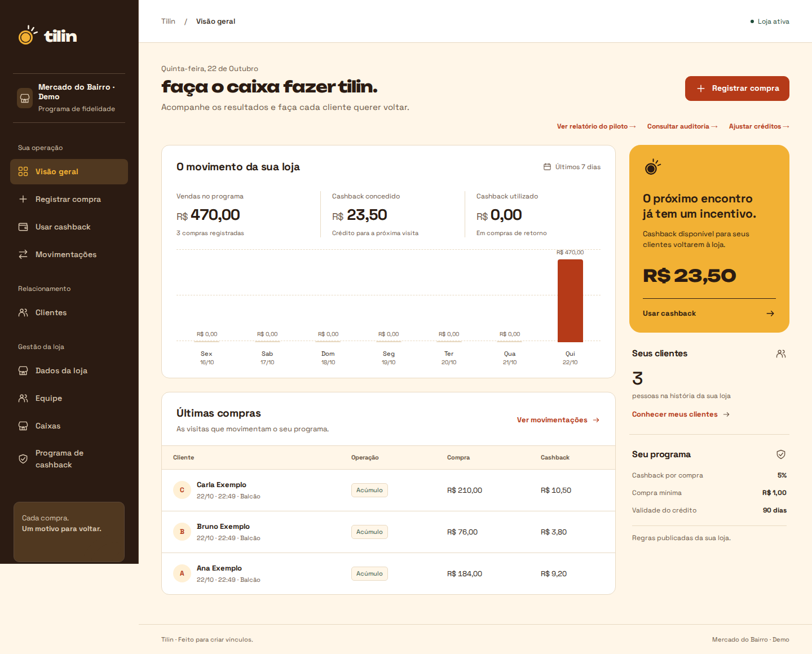
Task: Click the people icon beside Equipe
Action: tap(23, 398)
